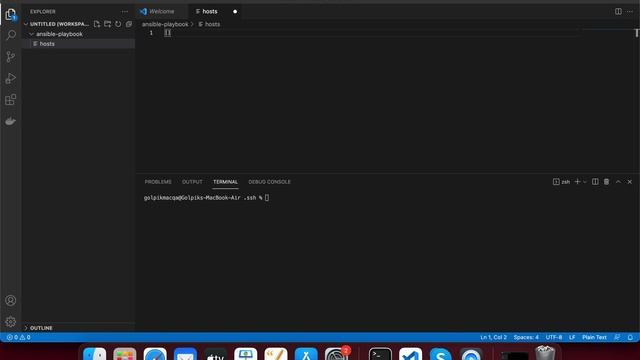Open the Accounts menu icon
This screenshot has height=360, width=640.
[x=11, y=300]
